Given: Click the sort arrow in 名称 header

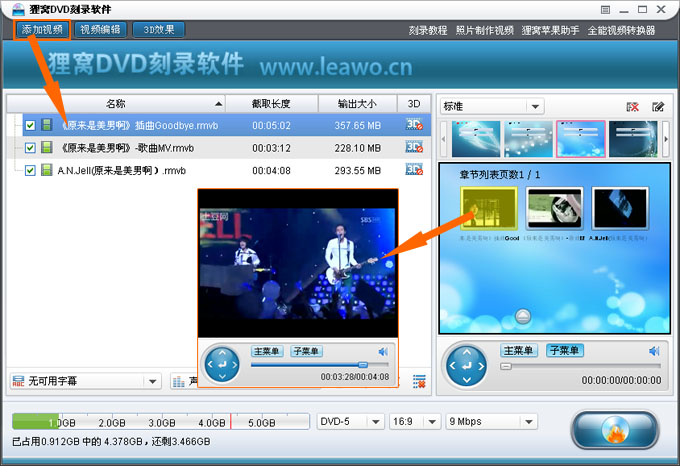Looking at the screenshot, I should (x=219, y=104).
